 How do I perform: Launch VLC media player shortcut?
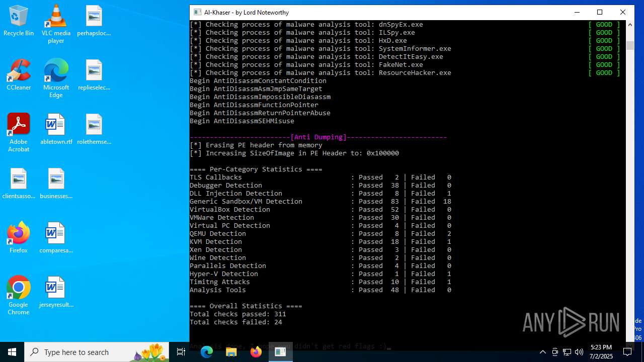pyautogui.click(x=56, y=24)
